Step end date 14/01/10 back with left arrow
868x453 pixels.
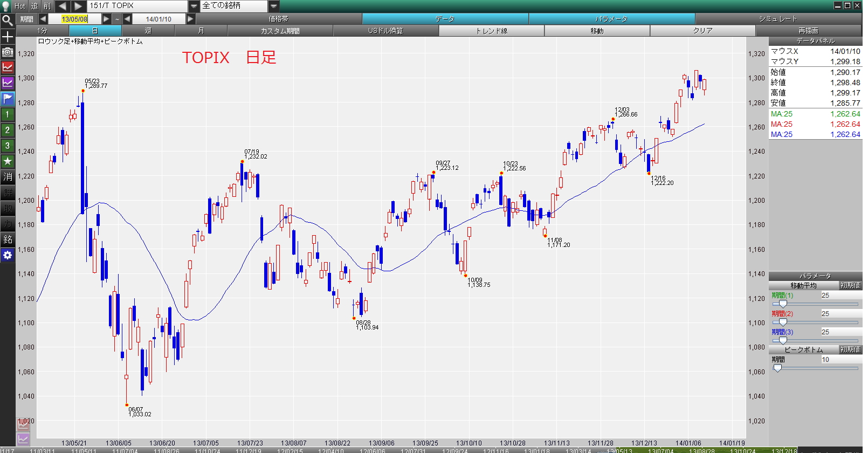(x=127, y=19)
